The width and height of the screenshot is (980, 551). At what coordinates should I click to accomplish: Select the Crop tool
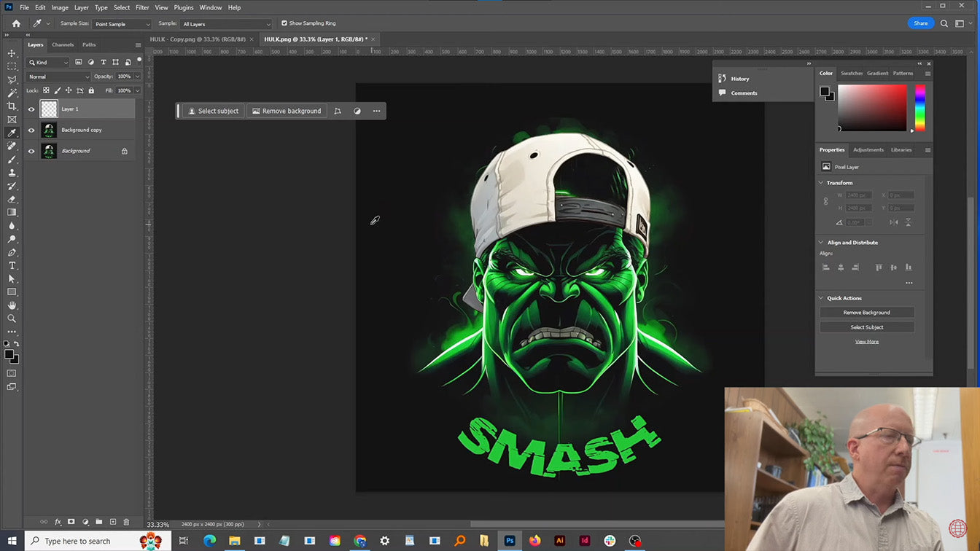pos(12,106)
